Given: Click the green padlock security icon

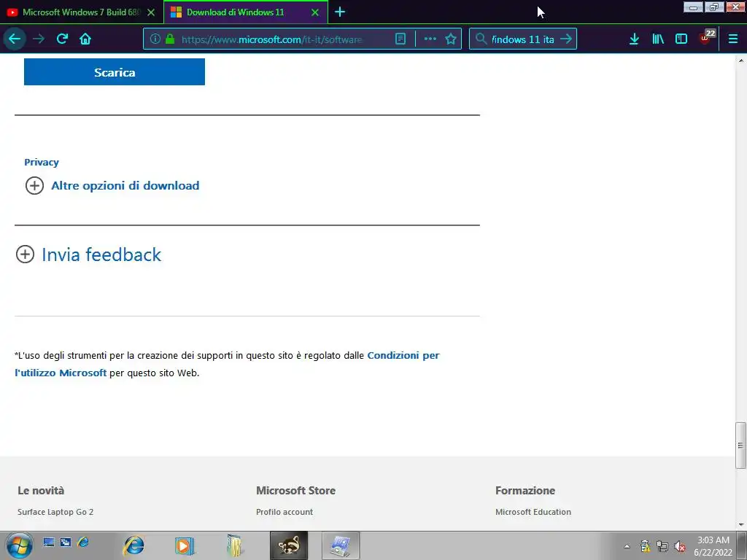Looking at the screenshot, I should coord(170,39).
